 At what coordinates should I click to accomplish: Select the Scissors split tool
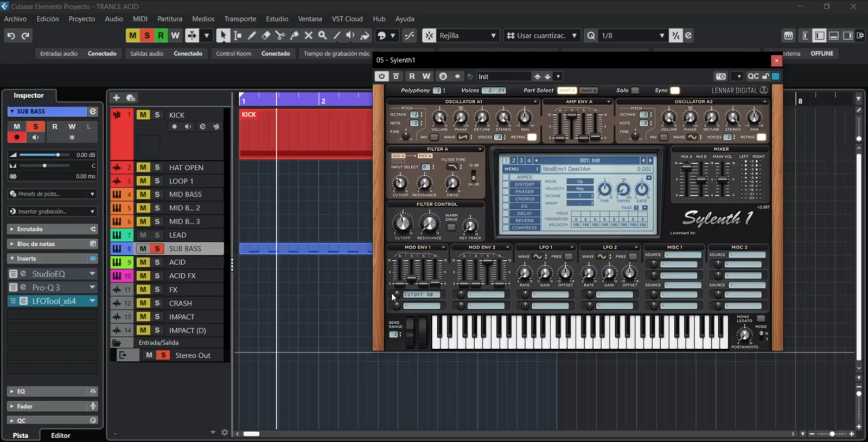click(x=280, y=36)
